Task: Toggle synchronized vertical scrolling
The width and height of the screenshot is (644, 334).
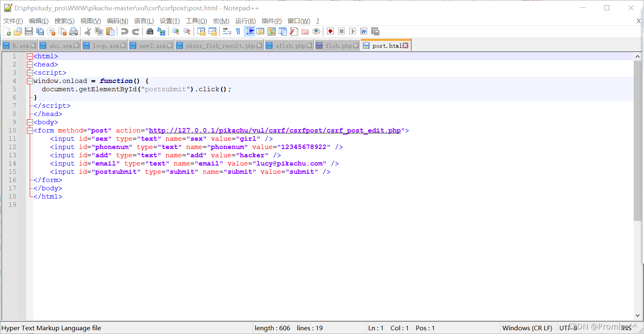Action: (201, 31)
